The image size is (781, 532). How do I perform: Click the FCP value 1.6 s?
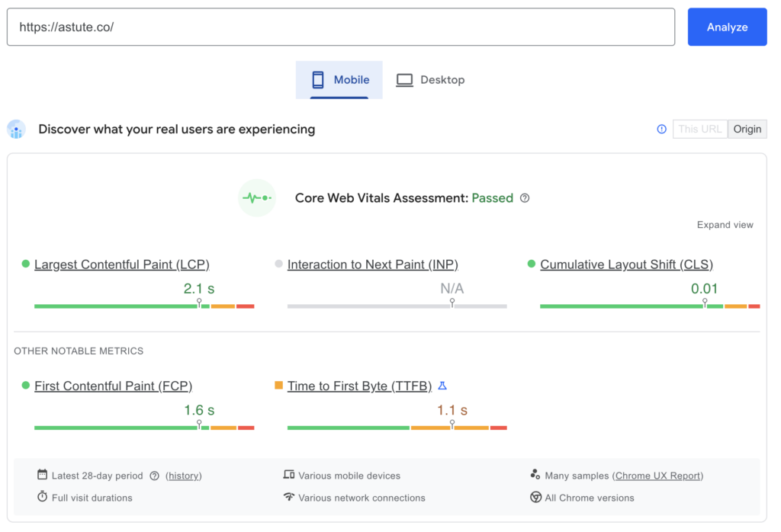[x=199, y=410]
